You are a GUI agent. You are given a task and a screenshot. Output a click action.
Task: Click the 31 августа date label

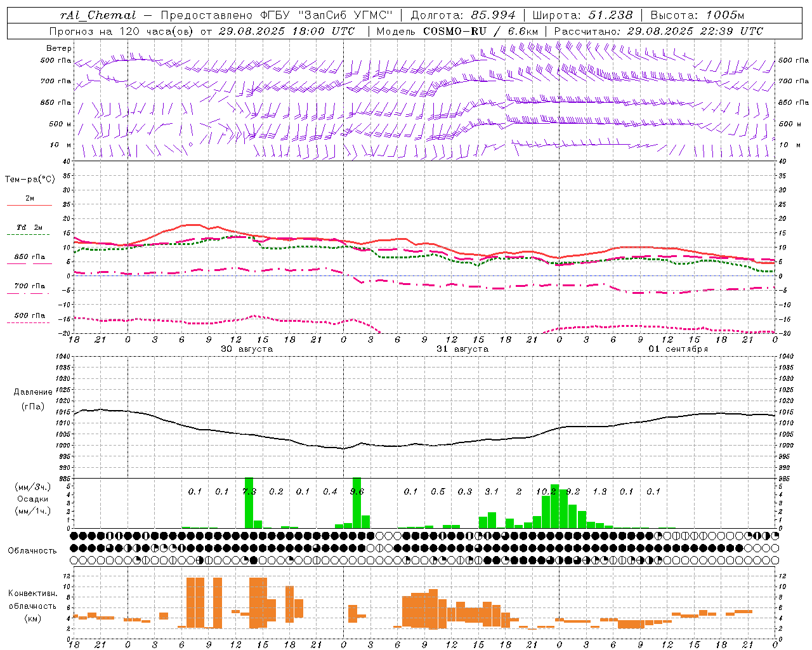click(462, 349)
